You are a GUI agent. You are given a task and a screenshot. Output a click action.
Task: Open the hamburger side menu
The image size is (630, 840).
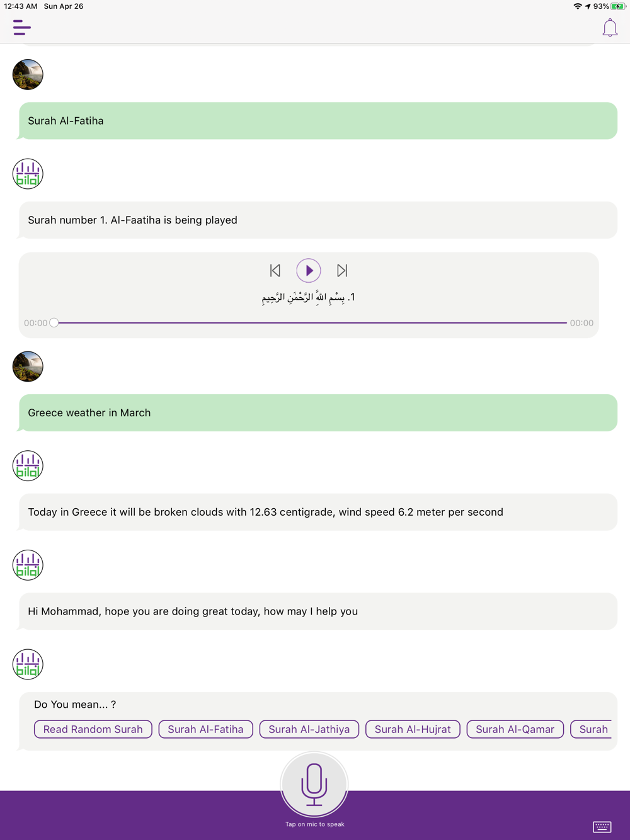pyautogui.click(x=22, y=28)
